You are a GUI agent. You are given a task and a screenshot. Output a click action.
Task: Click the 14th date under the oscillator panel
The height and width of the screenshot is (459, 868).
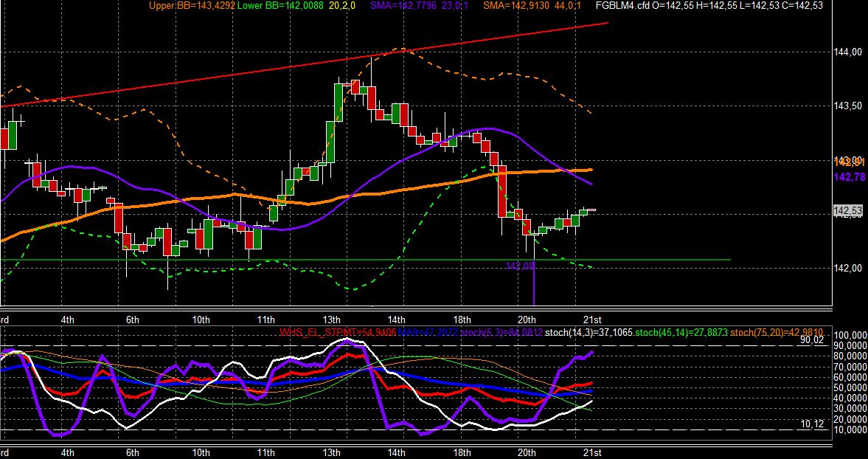click(x=396, y=452)
